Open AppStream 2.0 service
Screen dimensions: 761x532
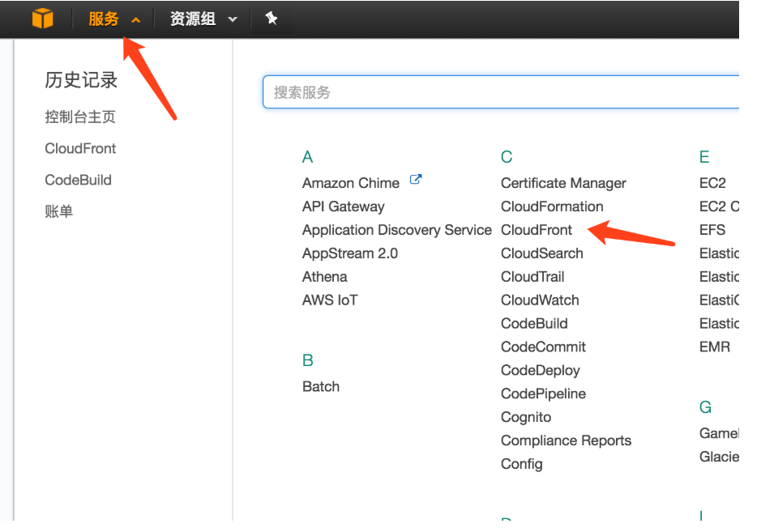click(x=349, y=253)
